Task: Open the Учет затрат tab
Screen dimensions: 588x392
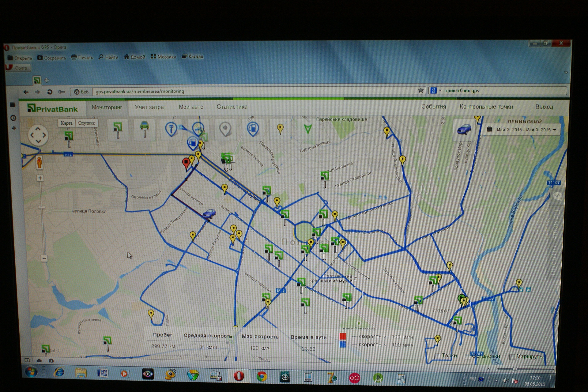Action: pos(150,107)
